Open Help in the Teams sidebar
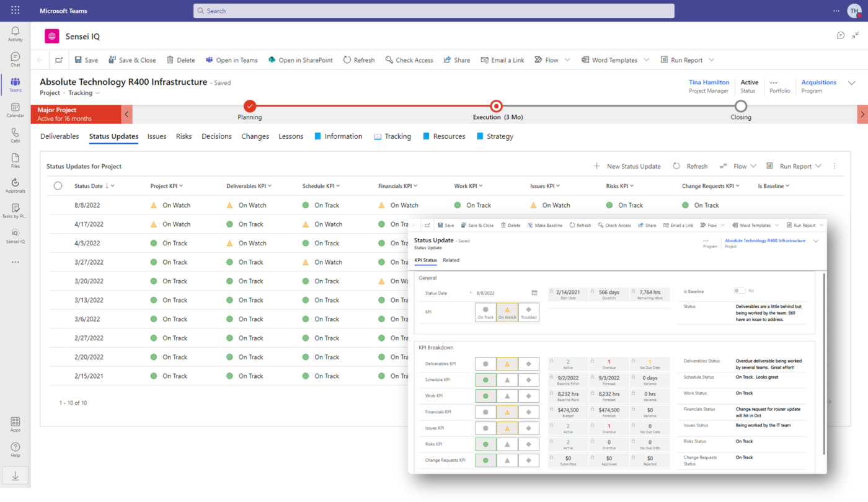This screenshot has width=868, height=502. click(x=15, y=450)
